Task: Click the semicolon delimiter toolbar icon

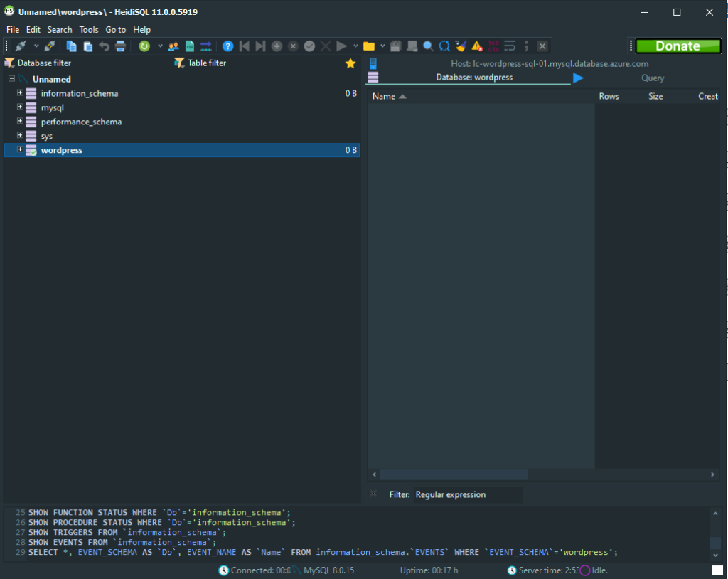Action: [x=526, y=46]
